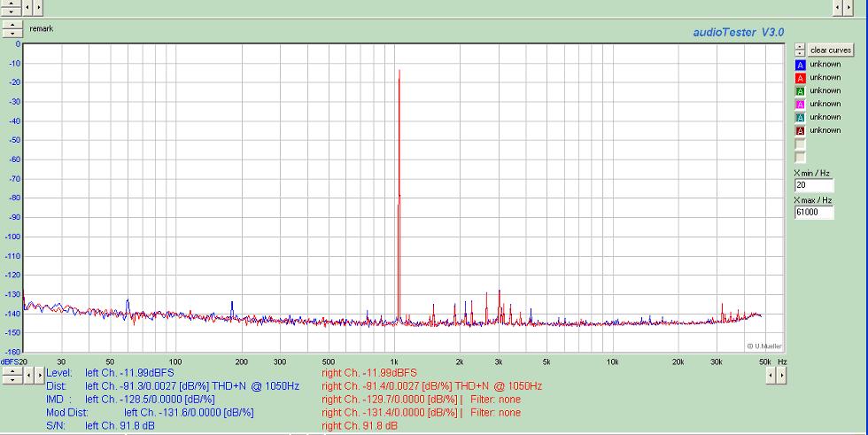
Task: Click the 'Dist:' row label
Action: coord(56,386)
